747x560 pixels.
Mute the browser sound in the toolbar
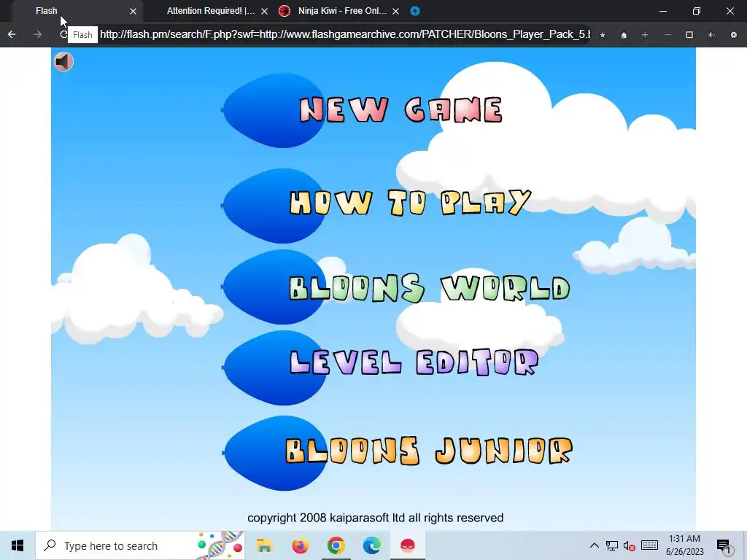[711, 35]
